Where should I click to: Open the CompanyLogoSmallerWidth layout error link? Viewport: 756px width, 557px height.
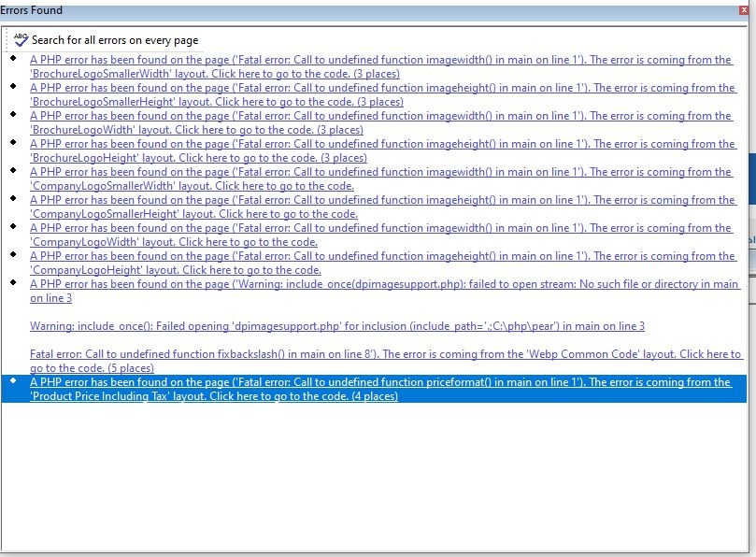tap(381, 179)
